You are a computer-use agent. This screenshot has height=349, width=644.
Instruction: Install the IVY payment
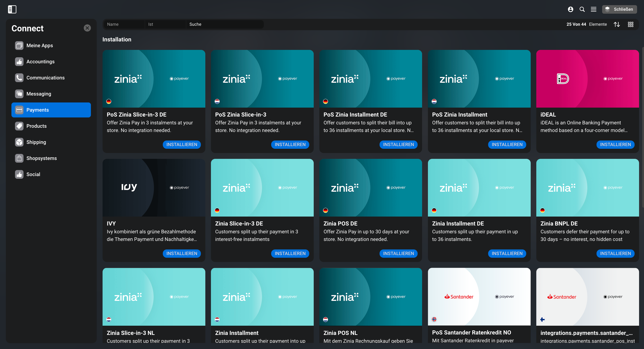(x=182, y=253)
